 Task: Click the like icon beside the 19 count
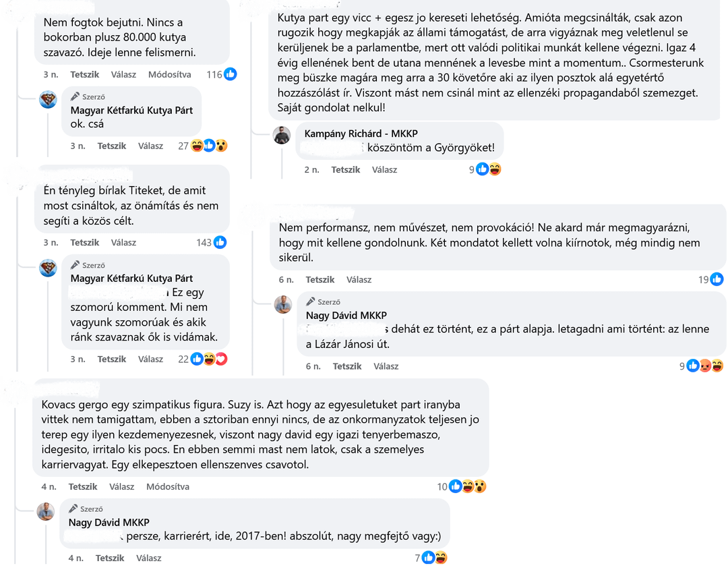pos(717,279)
